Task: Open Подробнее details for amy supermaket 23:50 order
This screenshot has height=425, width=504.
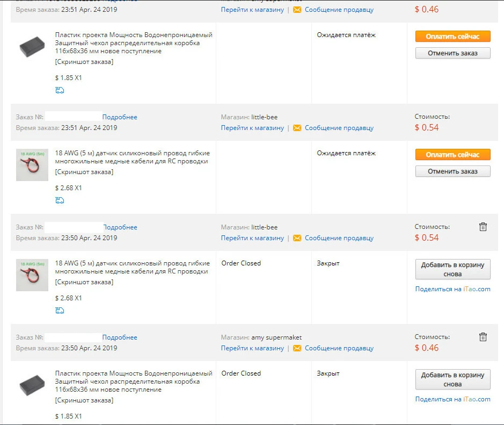Action: (120, 337)
